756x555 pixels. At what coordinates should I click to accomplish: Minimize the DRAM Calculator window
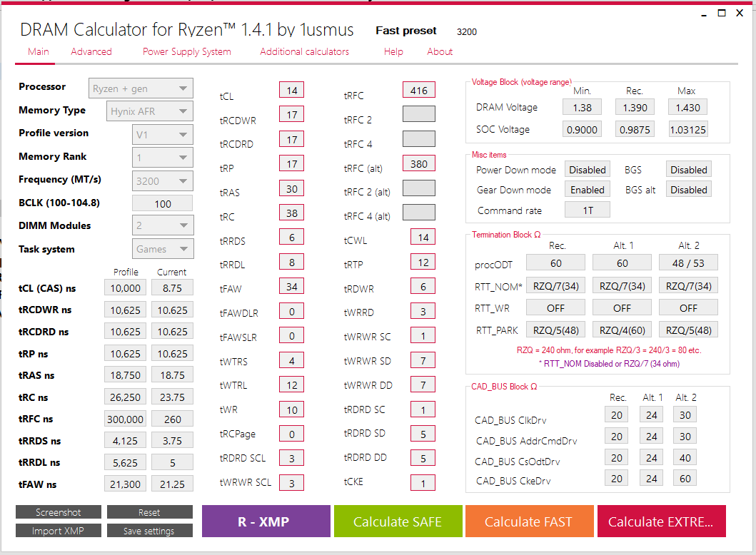click(x=704, y=14)
